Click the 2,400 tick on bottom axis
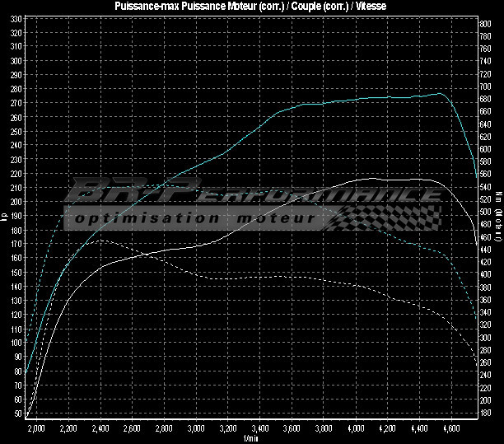Viewport: 504px width, 444px height. pos(100,429)
